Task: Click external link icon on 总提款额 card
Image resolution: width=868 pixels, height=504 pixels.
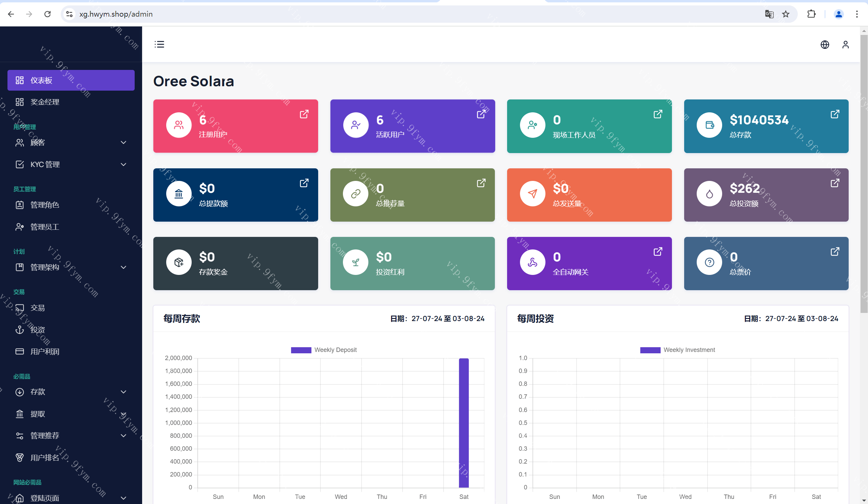Action: tap(304, 183)
